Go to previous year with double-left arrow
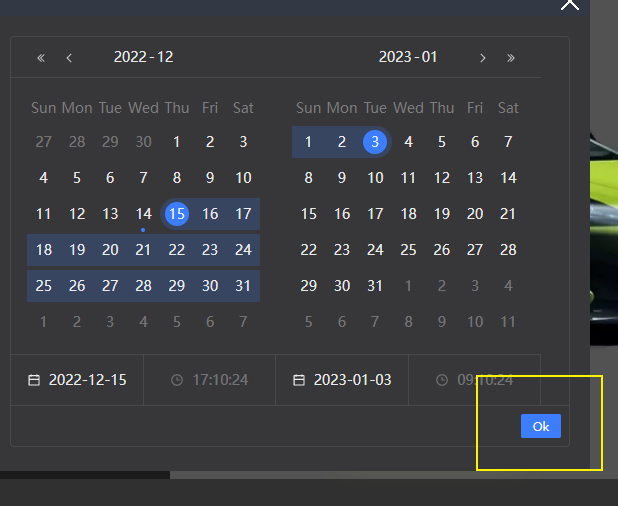The height and width of the screenshot is (506, 618). pyautogui.click(x=41, y=58)
